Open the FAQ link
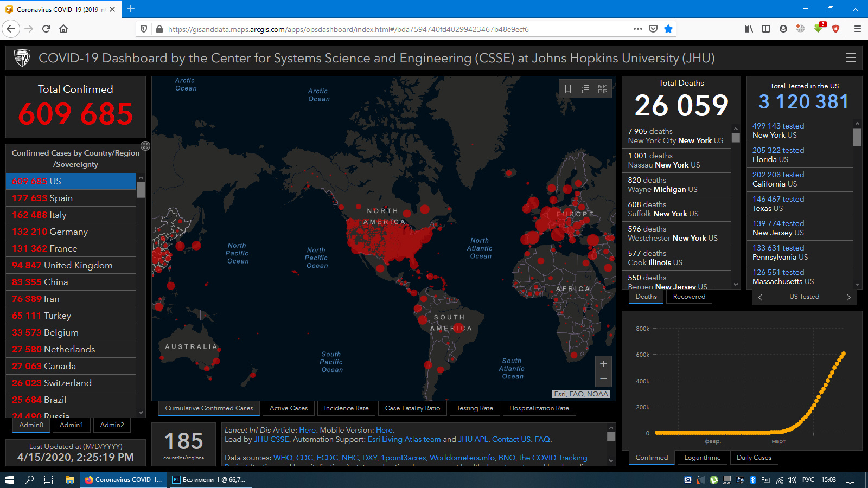Viewport: 868px width, 488px height. 542,439
